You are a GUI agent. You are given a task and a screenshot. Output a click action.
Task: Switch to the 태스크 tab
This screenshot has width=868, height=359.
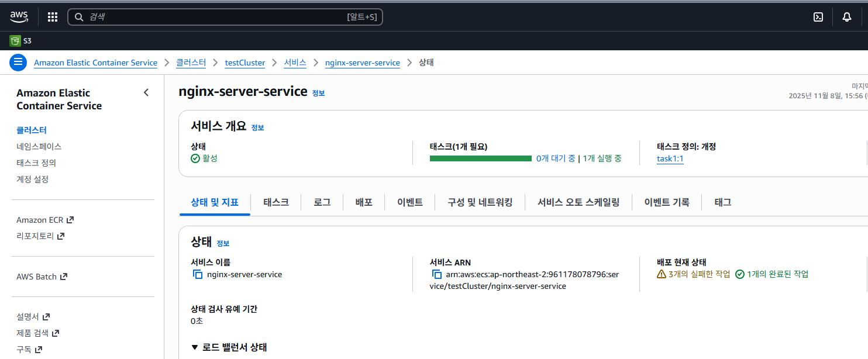276,202
